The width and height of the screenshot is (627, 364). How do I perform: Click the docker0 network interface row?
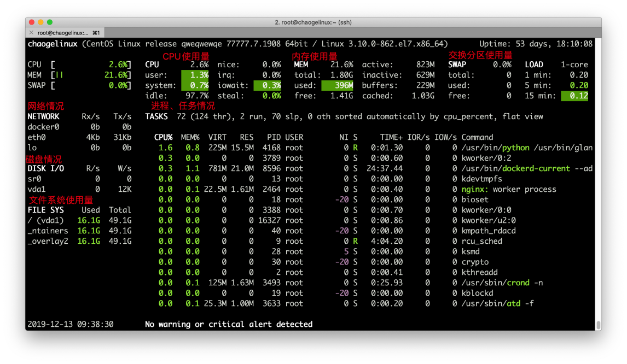[79, 127]
